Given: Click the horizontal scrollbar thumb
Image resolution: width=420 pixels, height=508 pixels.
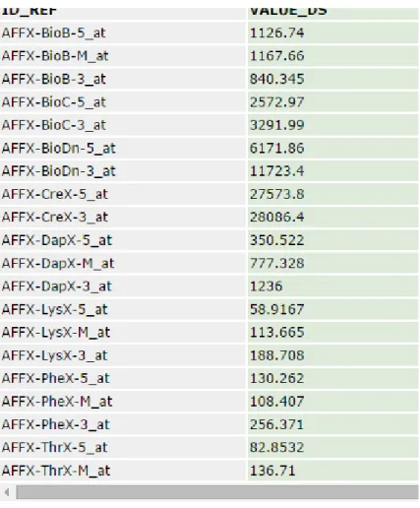Looking at the screenshot, I should [217, 492].
